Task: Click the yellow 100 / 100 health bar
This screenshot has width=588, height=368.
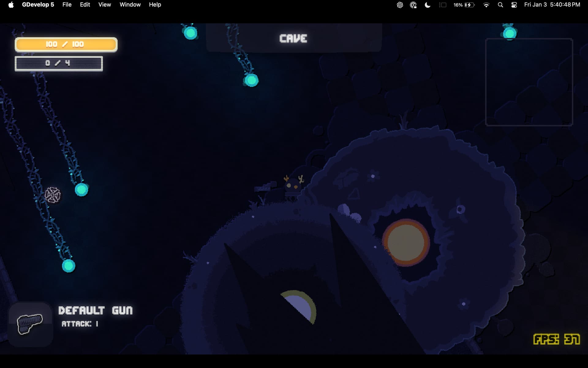Action: (x=66, y=44)
